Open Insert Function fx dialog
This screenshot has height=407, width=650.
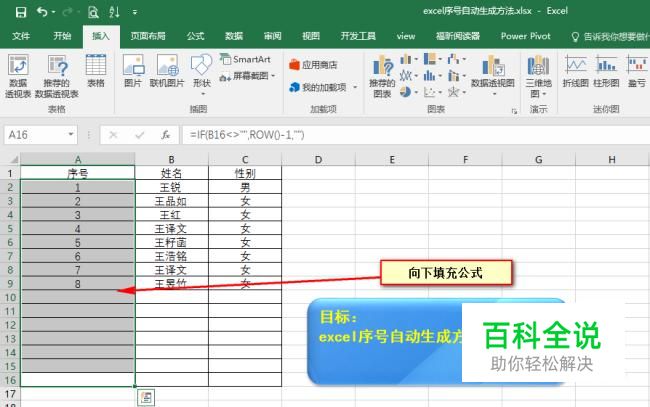pos(165,135)
